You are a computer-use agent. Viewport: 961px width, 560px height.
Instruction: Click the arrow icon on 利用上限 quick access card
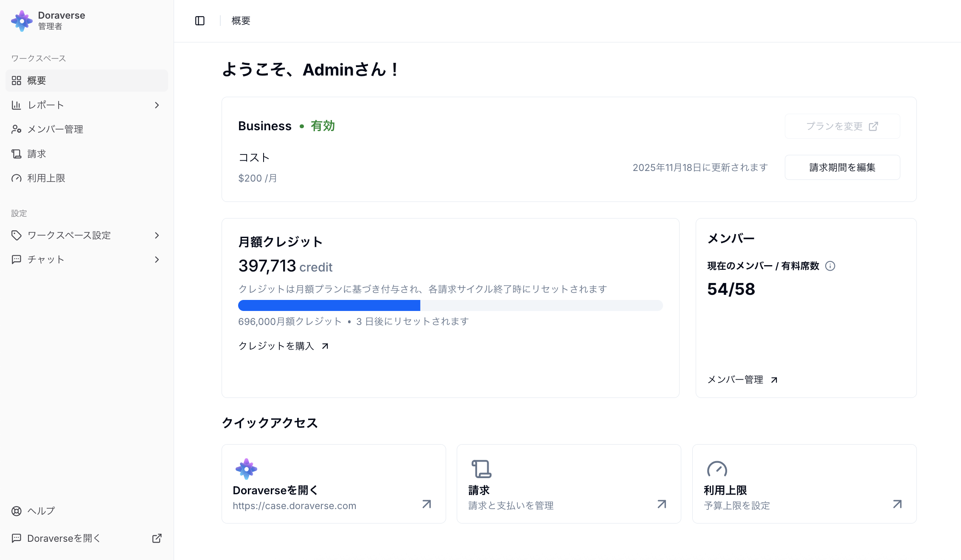click(x=897, y=504)
